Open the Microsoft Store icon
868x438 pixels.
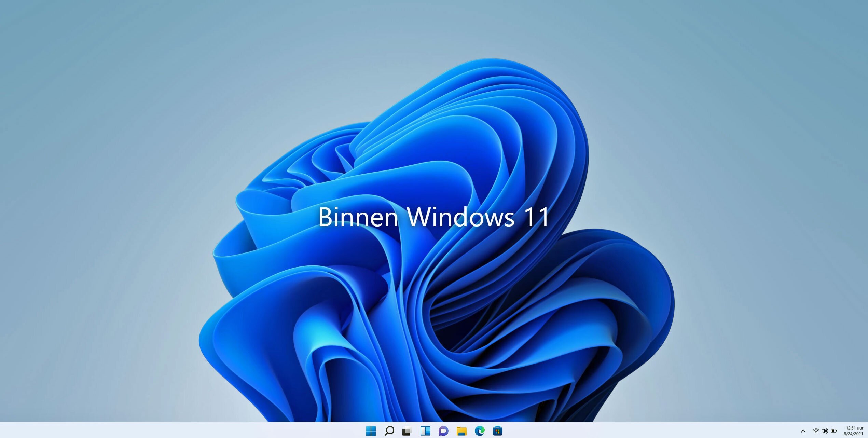coord(498,431)
